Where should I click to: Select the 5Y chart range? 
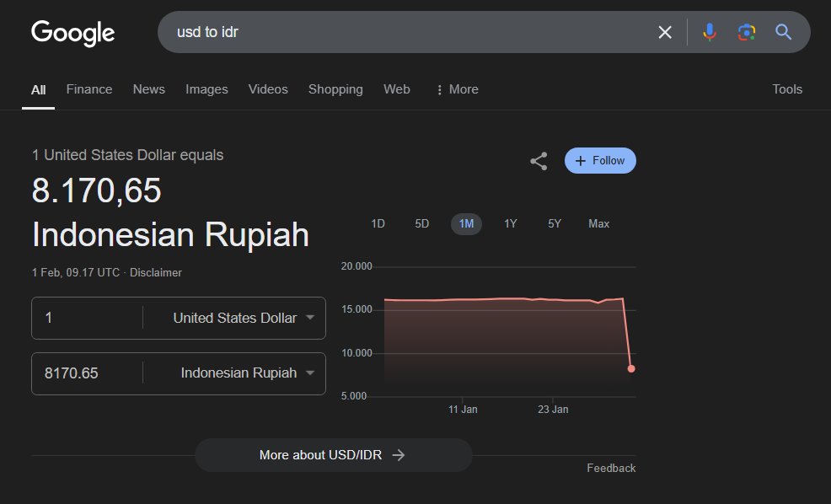[x=555, y=223]
